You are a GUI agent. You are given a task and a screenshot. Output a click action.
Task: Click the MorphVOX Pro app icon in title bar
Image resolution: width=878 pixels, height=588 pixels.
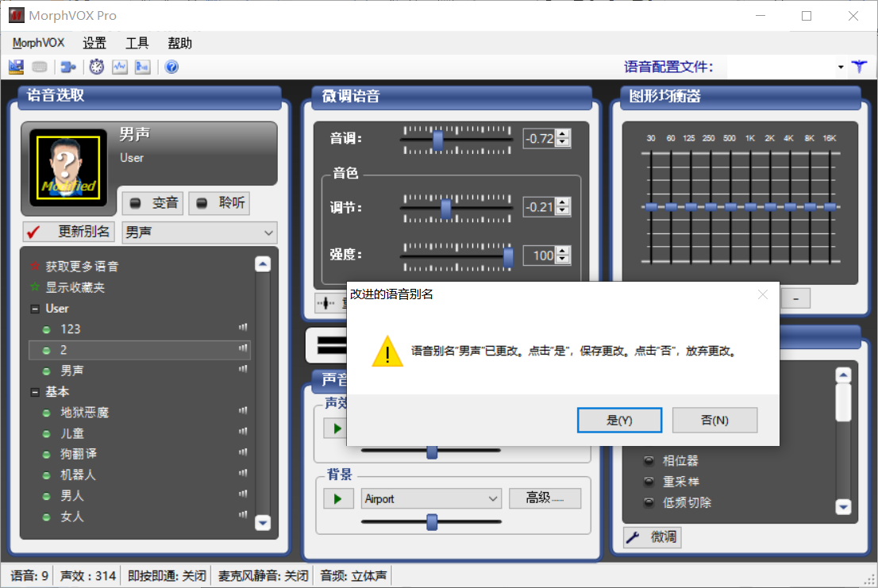16,15
